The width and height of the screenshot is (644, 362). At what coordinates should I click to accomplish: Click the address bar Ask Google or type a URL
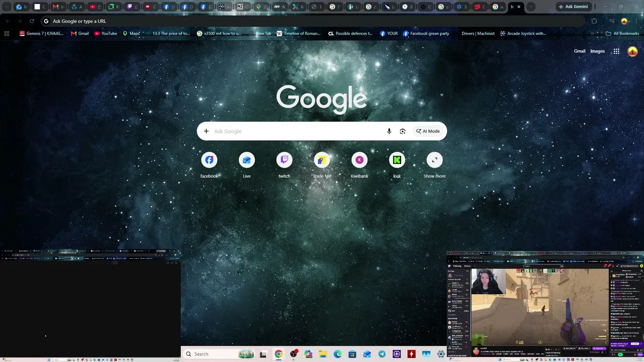(312, 21)
